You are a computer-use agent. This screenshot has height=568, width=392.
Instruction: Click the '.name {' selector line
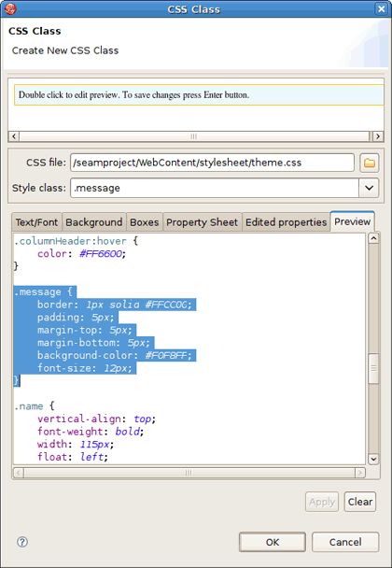point(34,406)
